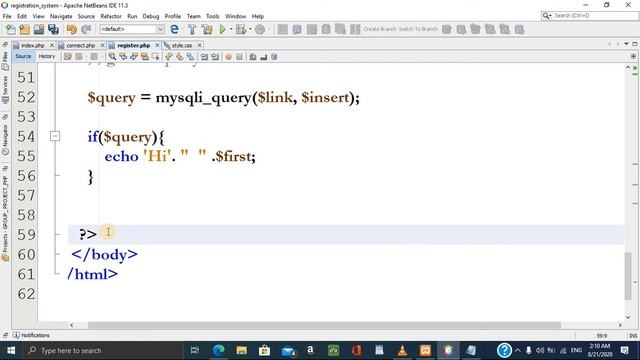This screenshot has width=640, height=360.
Task: Click the </body> tag on line 60
Action: (104, 255)
